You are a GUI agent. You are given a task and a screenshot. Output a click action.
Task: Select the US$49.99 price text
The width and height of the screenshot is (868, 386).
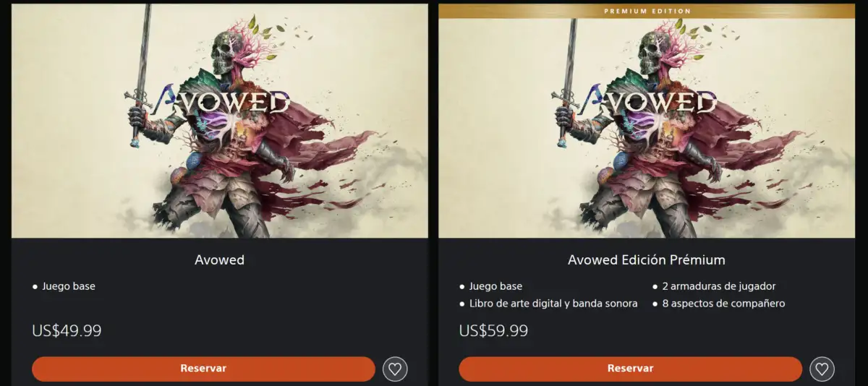pos(67,331)
